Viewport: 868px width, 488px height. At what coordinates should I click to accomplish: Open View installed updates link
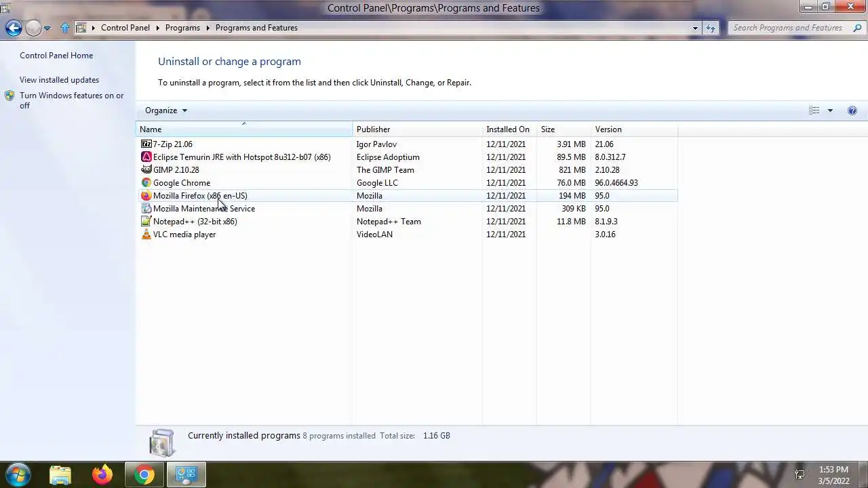pyautogui.click(x=59, y=80)
